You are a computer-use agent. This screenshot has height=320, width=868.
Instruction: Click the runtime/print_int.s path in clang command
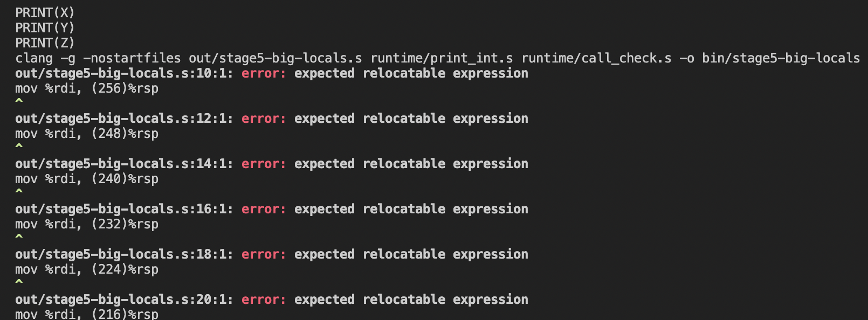click(x=442, y=58)
